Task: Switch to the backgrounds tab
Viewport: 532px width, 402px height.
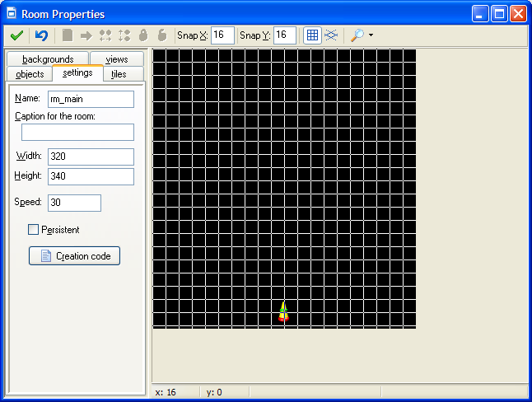Action: point(48,59)
